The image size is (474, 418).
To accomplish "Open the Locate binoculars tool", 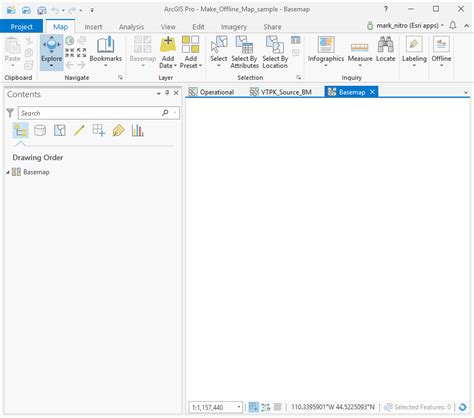I will 385,49.
